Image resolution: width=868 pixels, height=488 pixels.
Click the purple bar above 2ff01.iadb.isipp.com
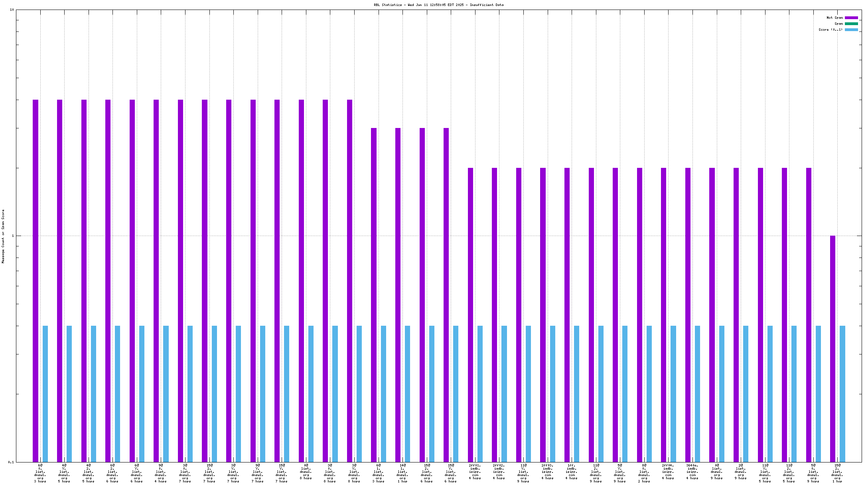click(470, 315)
